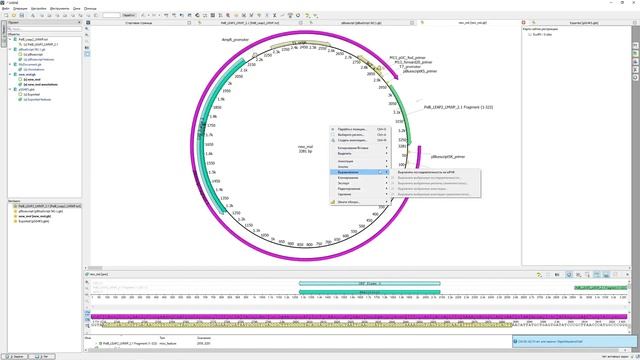Click the AmpR_promoter label in the circular view
This screenshot has height=360, width=640.
coord(235,40)
